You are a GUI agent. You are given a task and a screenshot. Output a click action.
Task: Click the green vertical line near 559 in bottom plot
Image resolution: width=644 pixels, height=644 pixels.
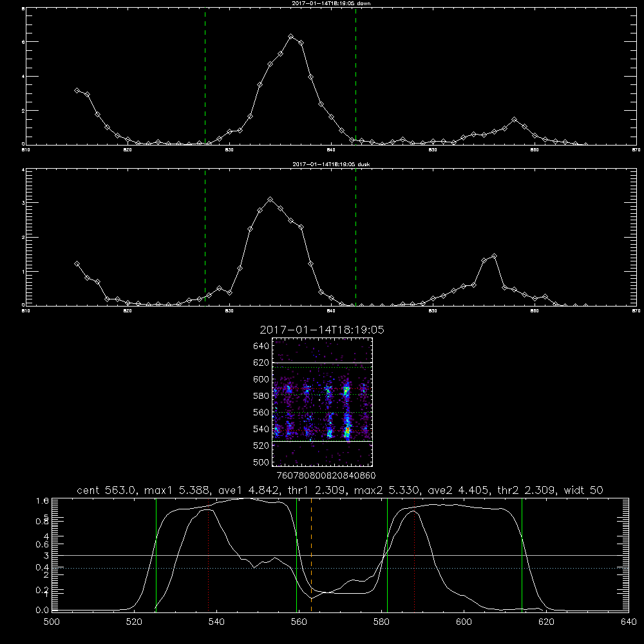tap(296, 555)
